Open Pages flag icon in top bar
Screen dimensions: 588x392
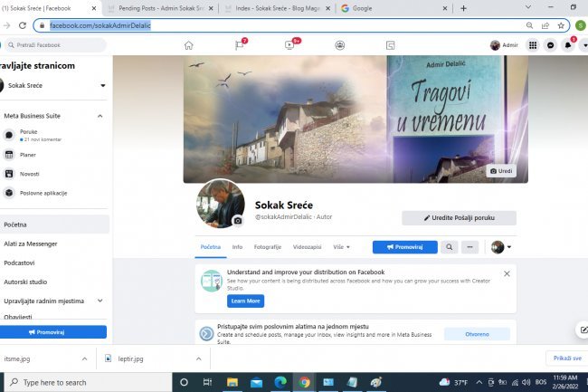click(x=239, y=45)
